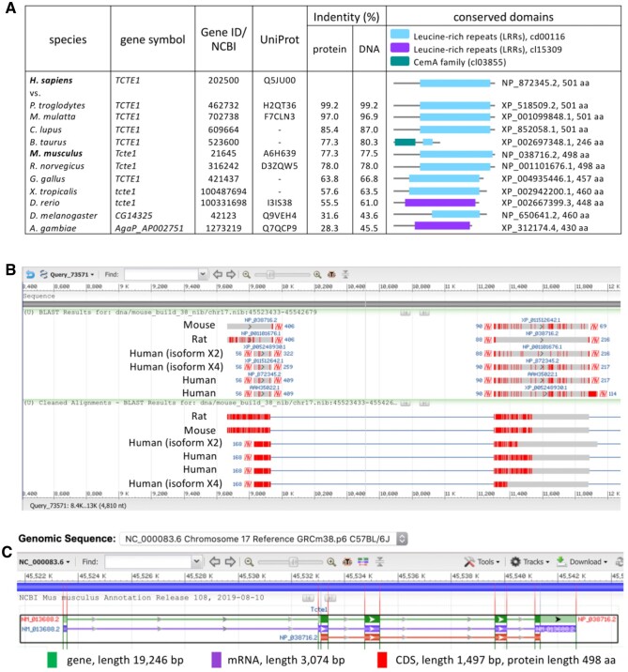Click species name P. troglodytes
The height and width of the screenshot is (672, 628).
click(57, 105)
